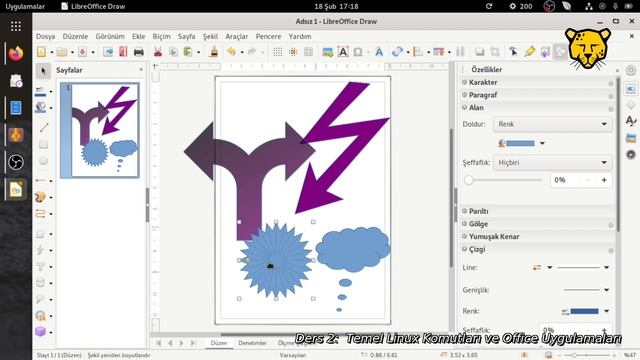The width and height of the screenshot is (640, 360).
Task: Choose the Ellipse drawing tool
Action: pyautogui.click(x=43, y=160)
